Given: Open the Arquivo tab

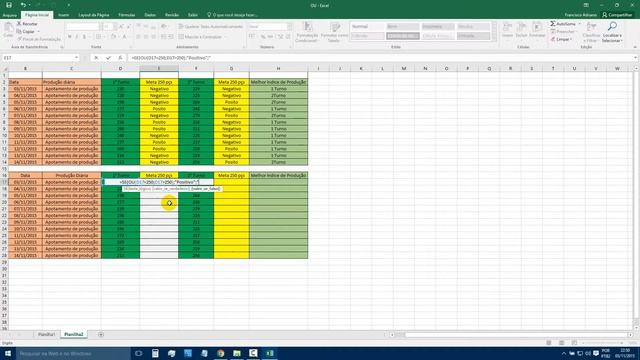Looking at the screenshot, I should click(x=9, y=15).
